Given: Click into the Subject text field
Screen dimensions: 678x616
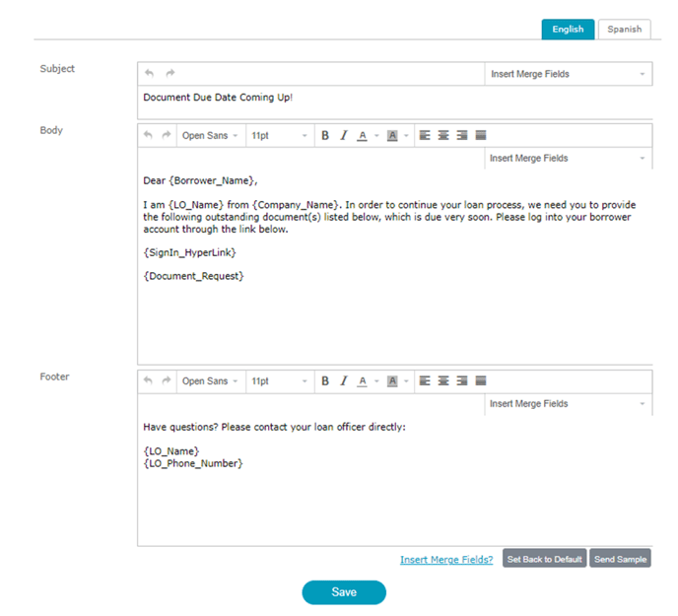Looking at the screenshot, I should (395, 103).
